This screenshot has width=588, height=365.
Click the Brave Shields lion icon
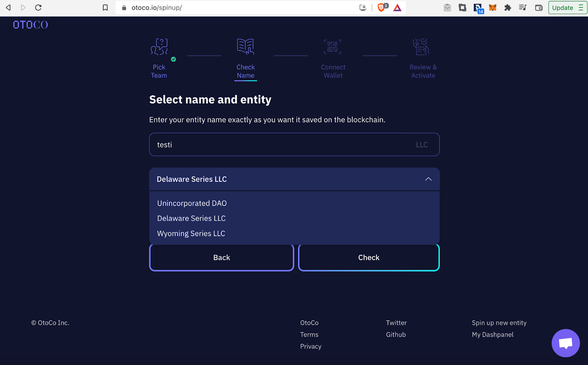[381, 8]
